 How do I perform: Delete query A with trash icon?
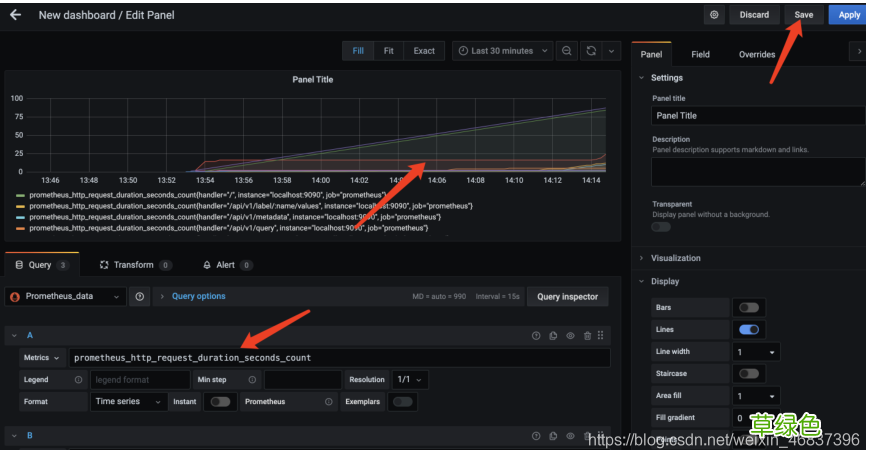pyautogui.click(x=588, y=336)
